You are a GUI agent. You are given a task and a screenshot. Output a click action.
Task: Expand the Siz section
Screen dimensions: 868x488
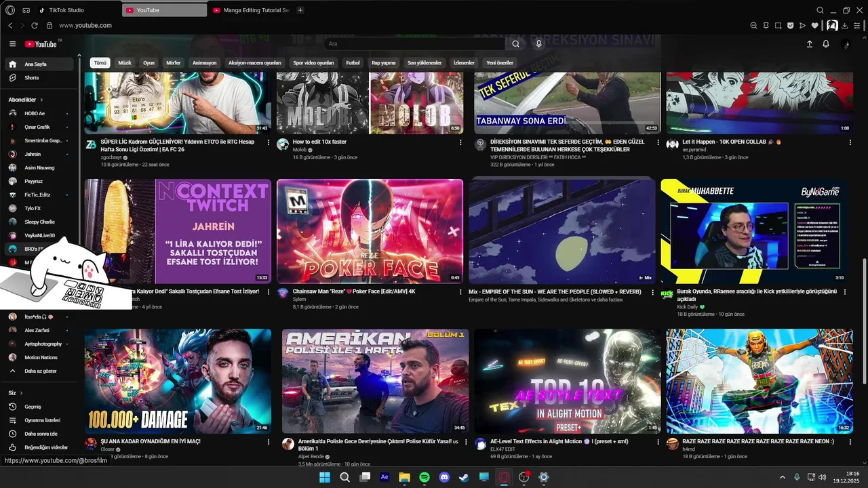15,392
